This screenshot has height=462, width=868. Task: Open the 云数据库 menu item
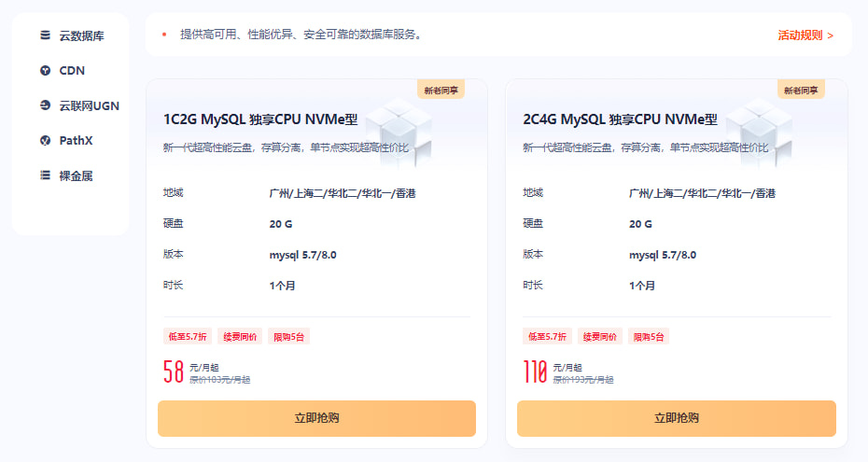pos(81,35)
